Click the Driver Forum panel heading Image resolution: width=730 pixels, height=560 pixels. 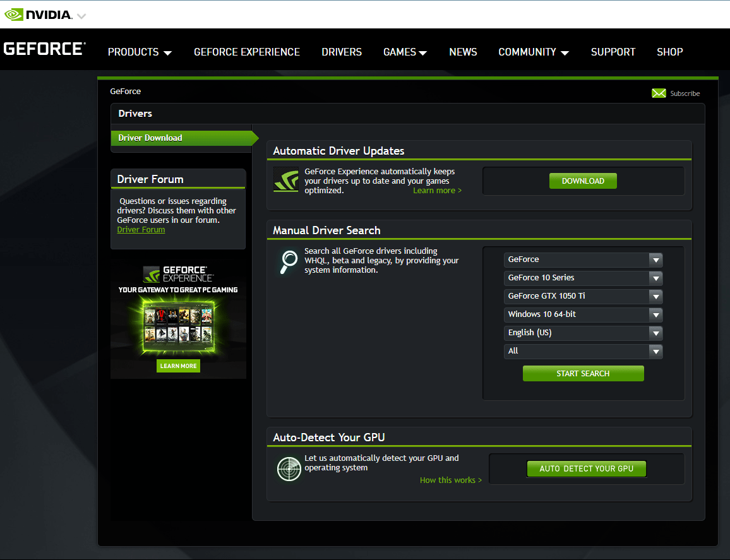[150, 179]
